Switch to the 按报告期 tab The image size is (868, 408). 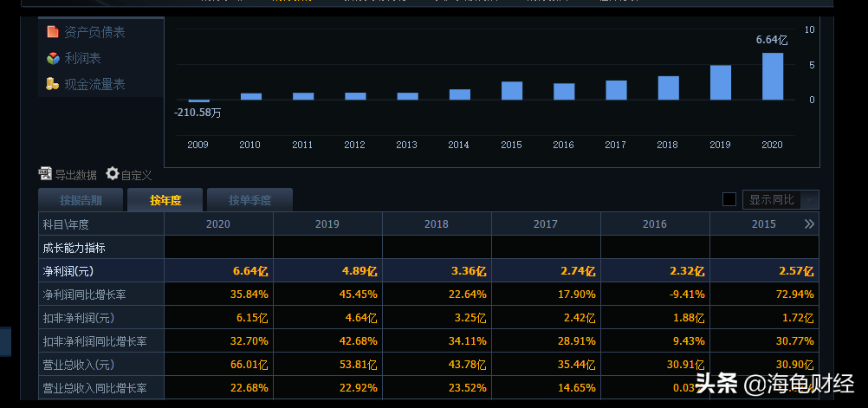click(81, 200)
